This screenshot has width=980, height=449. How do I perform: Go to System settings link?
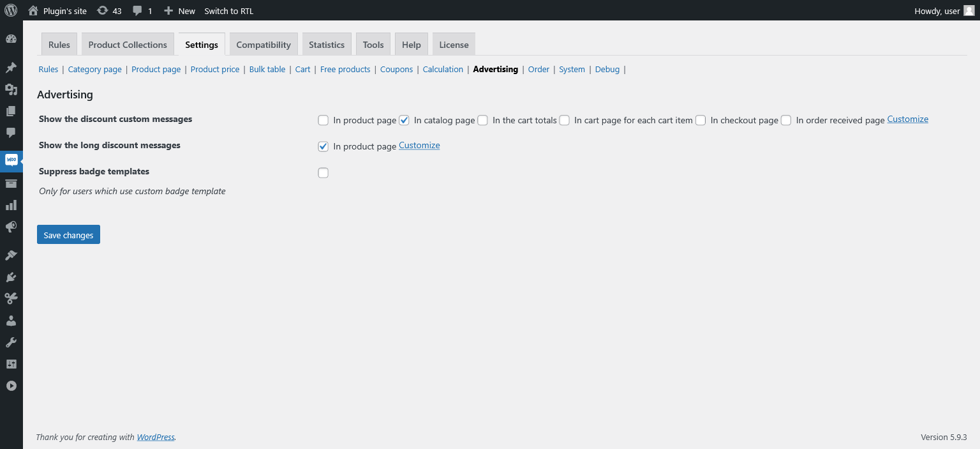(x=572, y=69)
